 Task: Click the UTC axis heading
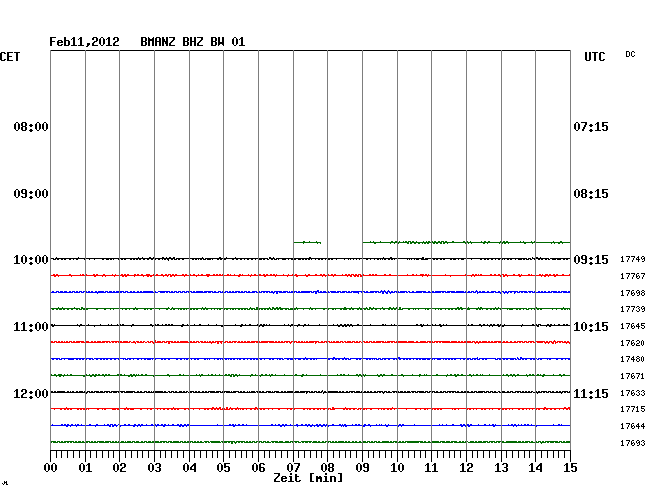coord(594,57)
